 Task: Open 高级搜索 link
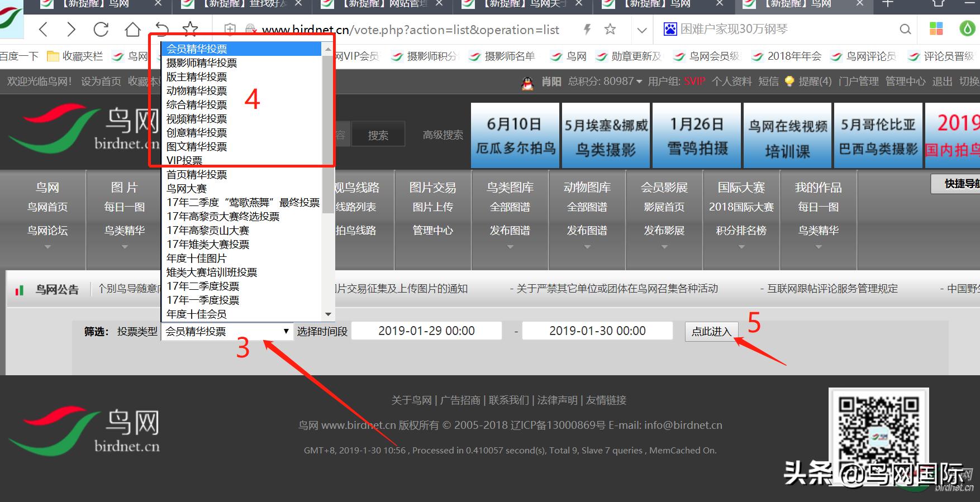pyautogui.click(x=443, y=135)
